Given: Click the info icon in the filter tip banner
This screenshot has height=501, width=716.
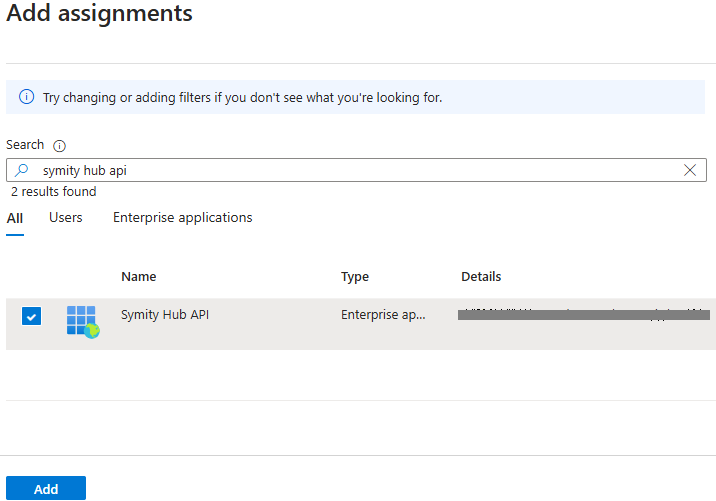Looking at the screenshot, I should [26, 98].
